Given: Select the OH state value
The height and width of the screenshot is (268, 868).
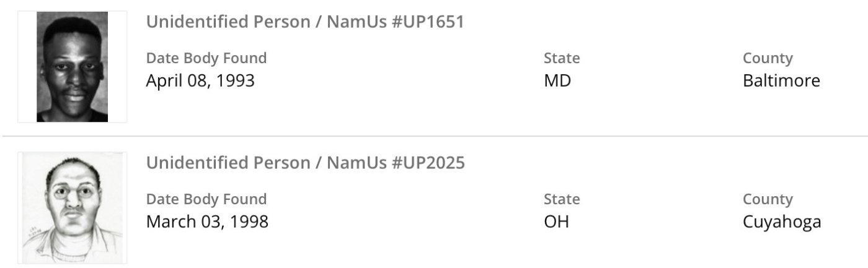Looking at the screenshot, I should pos(556,222).
